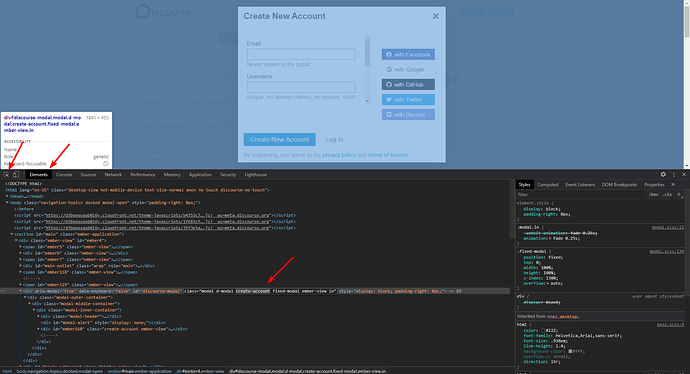This screenshot has height=374, width=690.
Task: Switch to the Elements tab
Action: tap(39, 175)
